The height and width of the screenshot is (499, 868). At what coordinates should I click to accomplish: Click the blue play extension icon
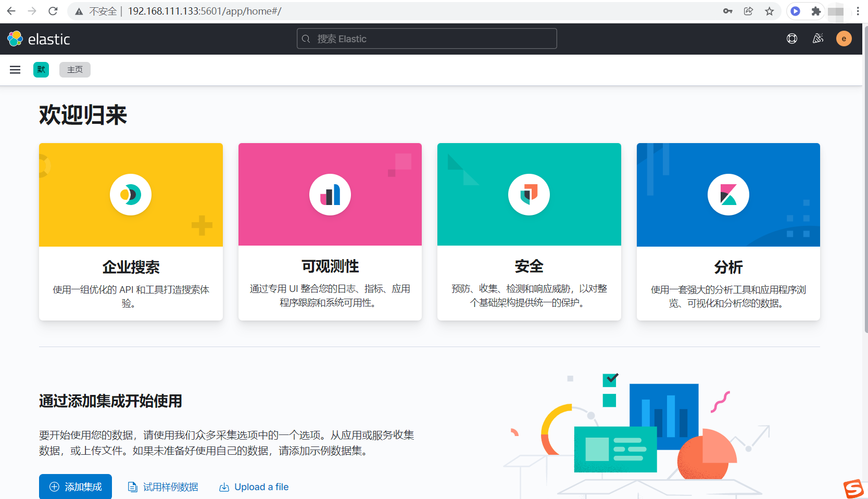(795, 11)
